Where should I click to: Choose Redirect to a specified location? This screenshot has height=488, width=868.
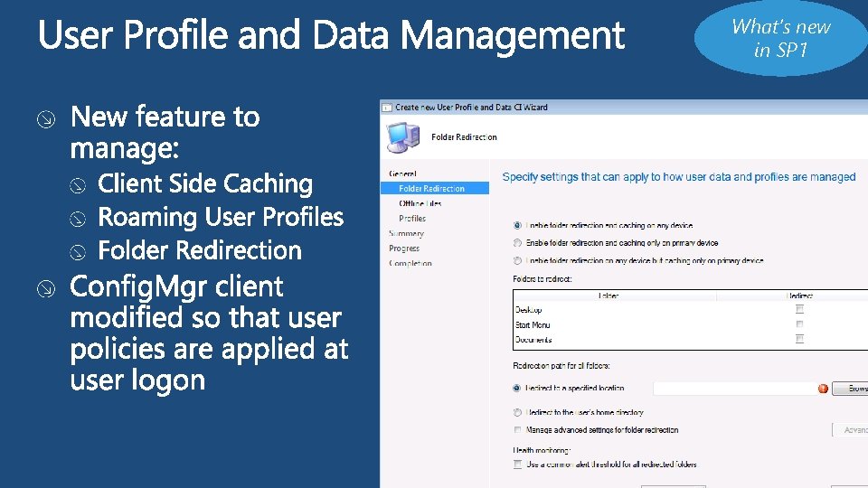pyautogui.click(x=517, y=388)
